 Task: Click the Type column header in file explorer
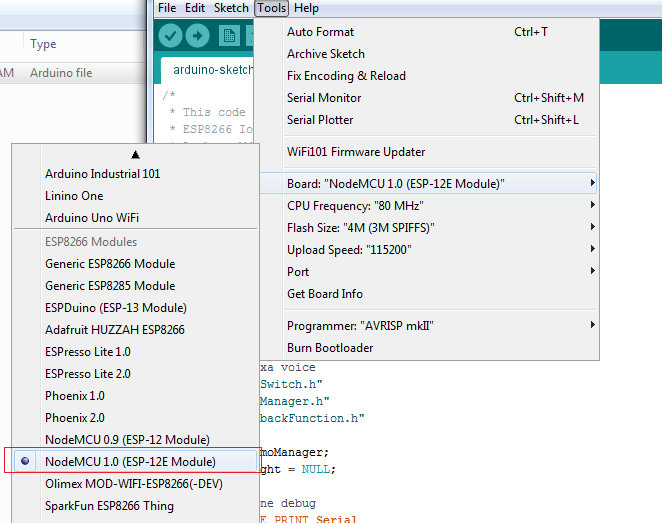point(43,44)
